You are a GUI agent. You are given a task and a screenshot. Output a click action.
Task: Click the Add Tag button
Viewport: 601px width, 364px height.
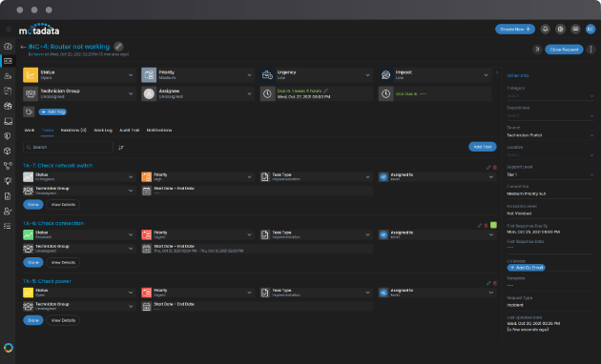pos(52,111)
